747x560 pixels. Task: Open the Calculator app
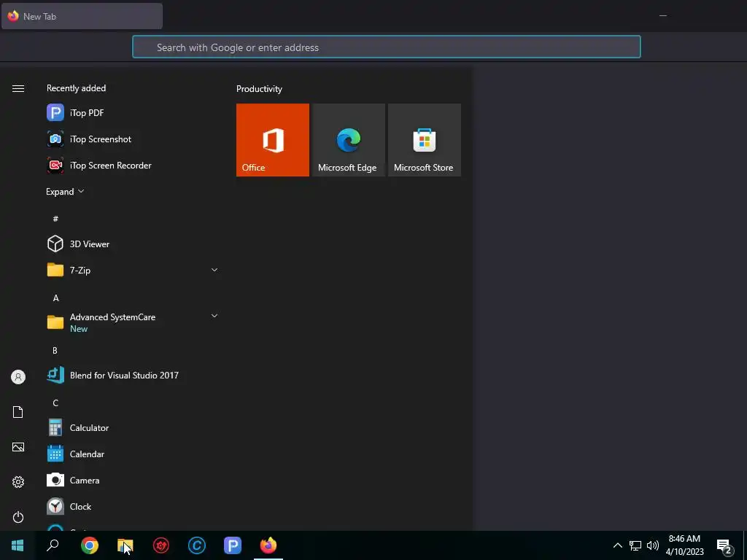(x=132, y=427)
